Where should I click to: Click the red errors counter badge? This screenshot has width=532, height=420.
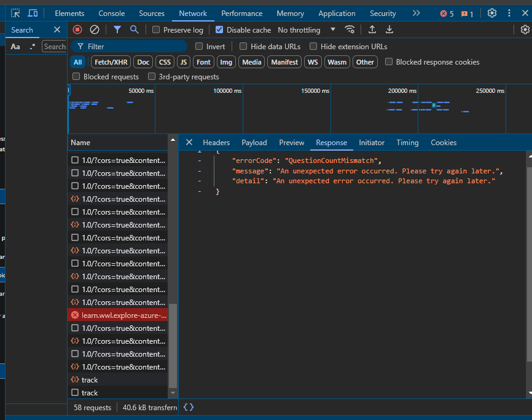click(447, 14)
